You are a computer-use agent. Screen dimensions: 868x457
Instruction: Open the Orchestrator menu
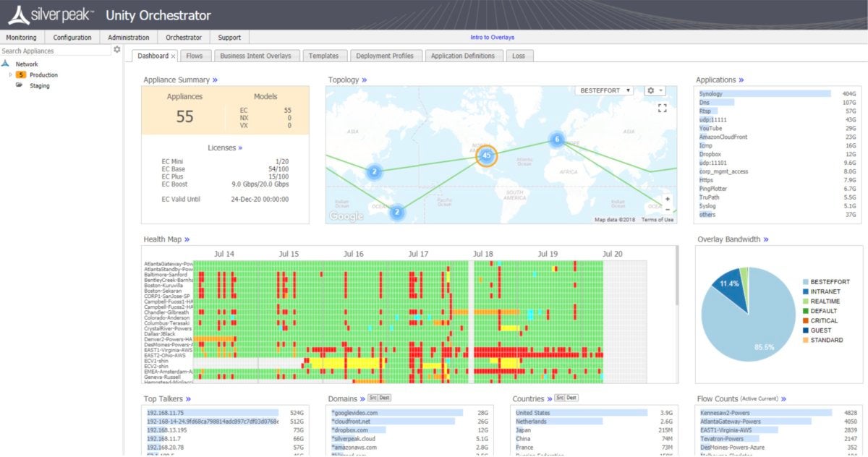184,38
